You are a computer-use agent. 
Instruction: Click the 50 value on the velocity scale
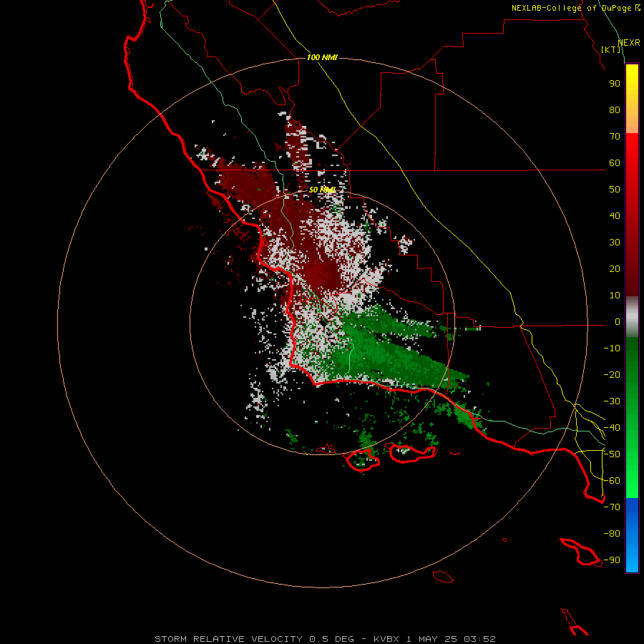(615, 190)
